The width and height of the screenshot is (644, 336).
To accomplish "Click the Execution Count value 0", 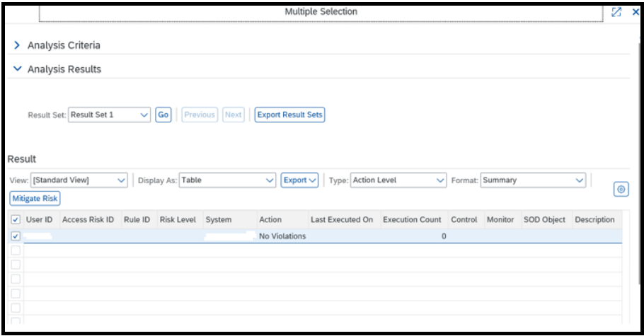I will click(444, 236).
